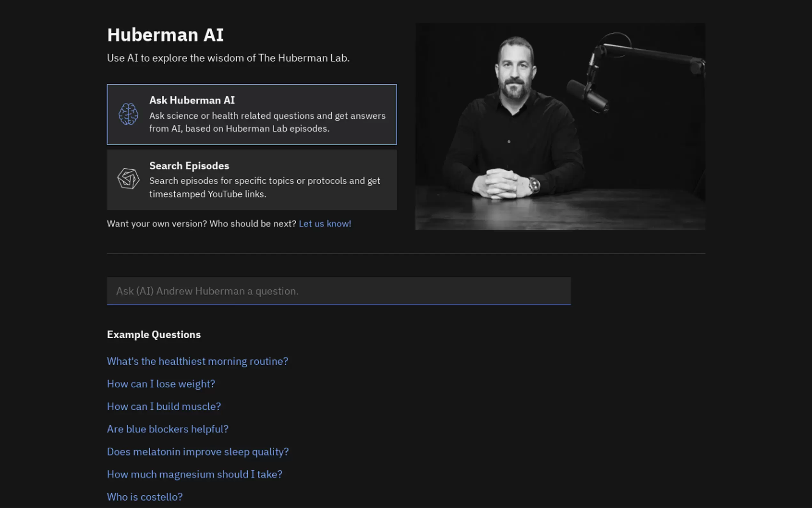The width and height of the screenshot is (812, 508).
Task: Click the Ask Huberman AI description text
Action: pos(267,122)
